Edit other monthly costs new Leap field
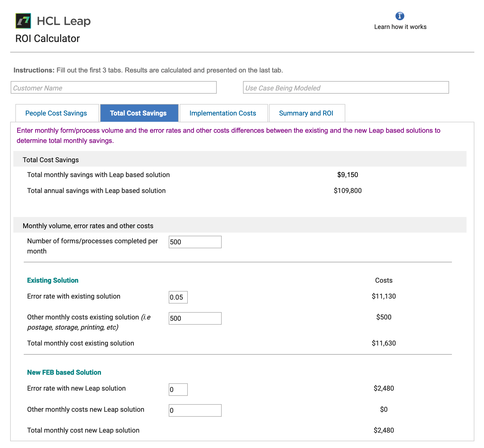 tap(195, 410)
